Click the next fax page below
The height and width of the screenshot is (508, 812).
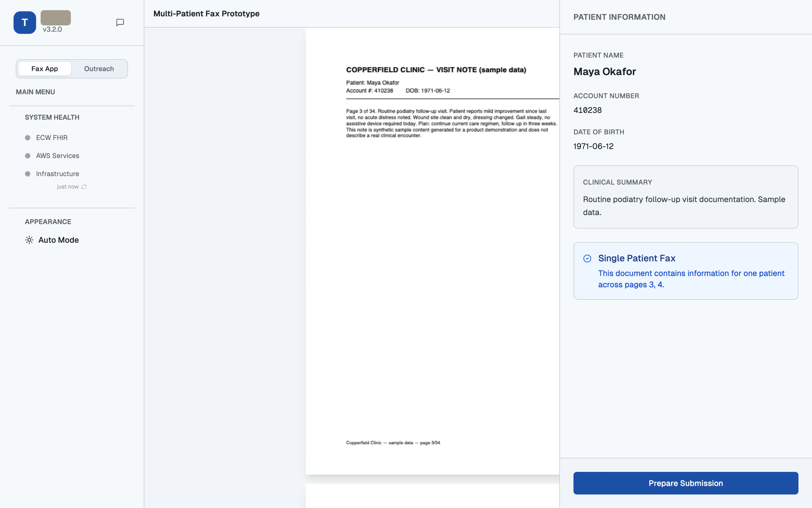coord(432,496)
